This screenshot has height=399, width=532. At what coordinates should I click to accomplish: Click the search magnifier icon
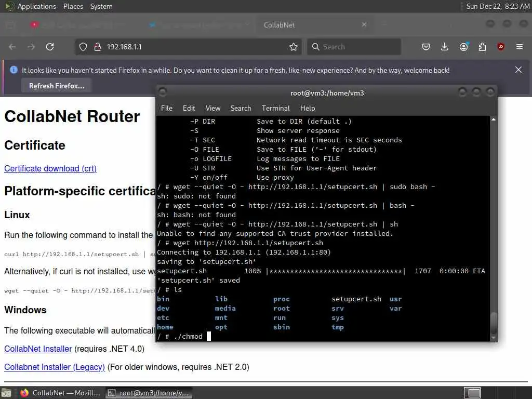coord(315,47)
